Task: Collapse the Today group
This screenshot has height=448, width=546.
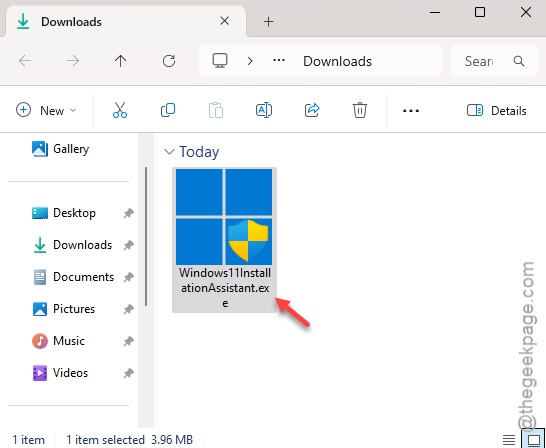Action: coord(169,152)
